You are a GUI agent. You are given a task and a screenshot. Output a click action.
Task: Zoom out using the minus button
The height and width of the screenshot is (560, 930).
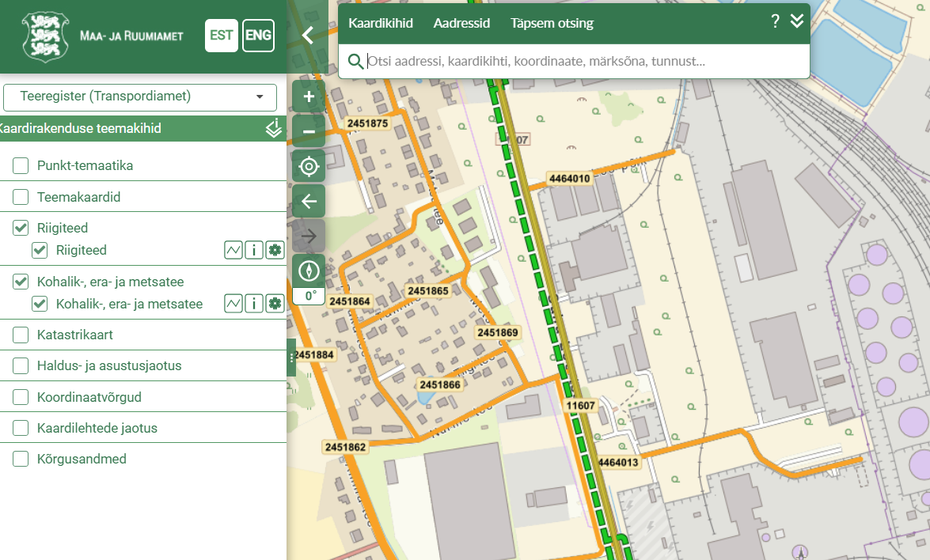pyautogui.click(x=309, y=132)
